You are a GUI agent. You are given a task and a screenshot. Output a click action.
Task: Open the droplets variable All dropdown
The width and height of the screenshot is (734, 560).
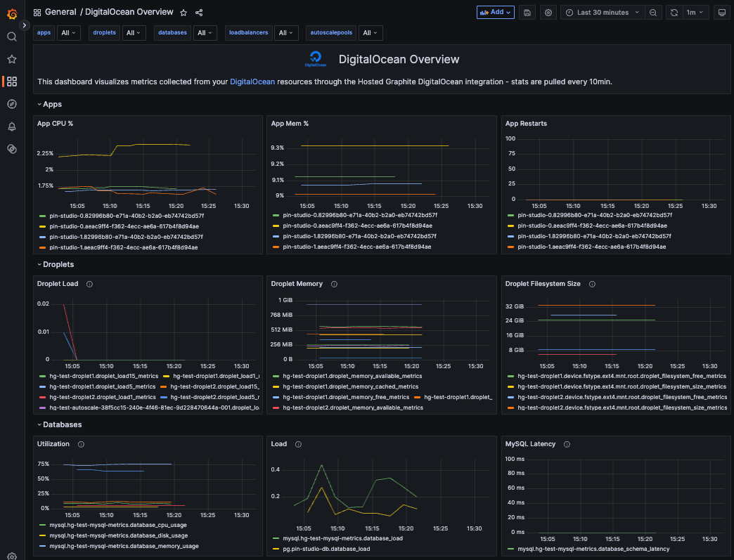pos(134,33)
